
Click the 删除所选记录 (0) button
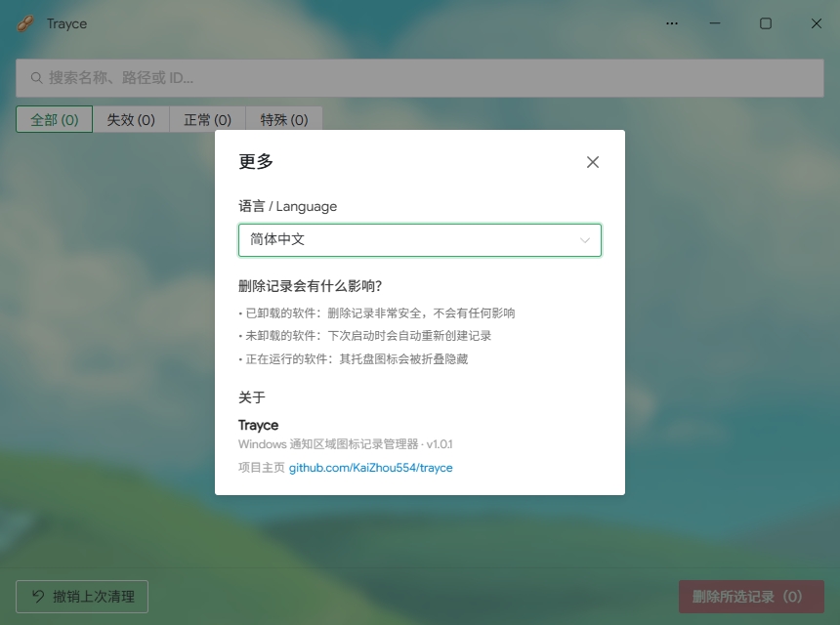pos(751,597)
